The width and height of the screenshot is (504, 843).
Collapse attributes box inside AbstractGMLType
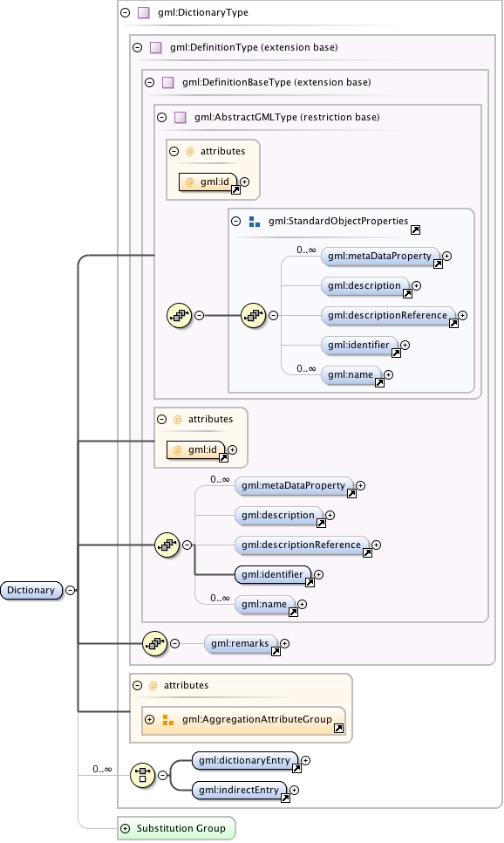[x=174, y=152]
